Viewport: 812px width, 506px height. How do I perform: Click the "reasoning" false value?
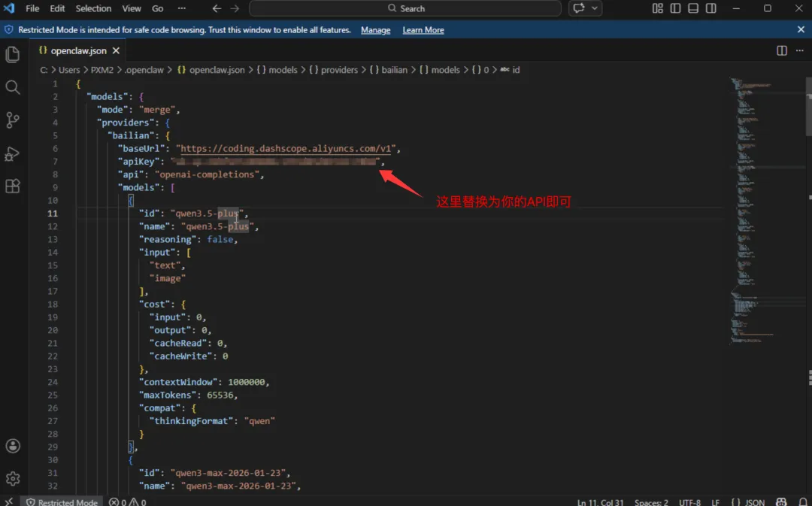pos(220,239)
